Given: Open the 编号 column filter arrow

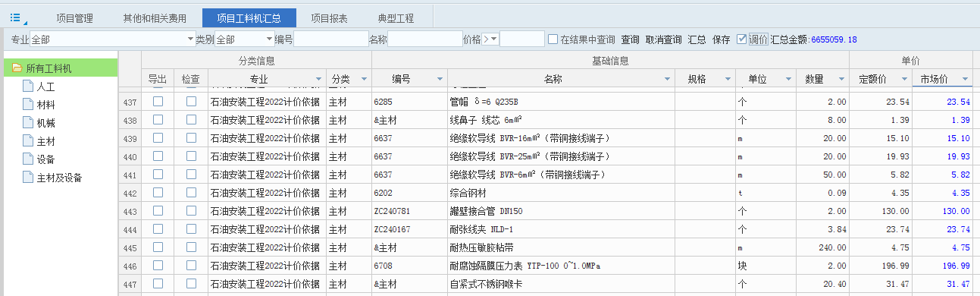Looking at the screenshot, I should [440, 79].
